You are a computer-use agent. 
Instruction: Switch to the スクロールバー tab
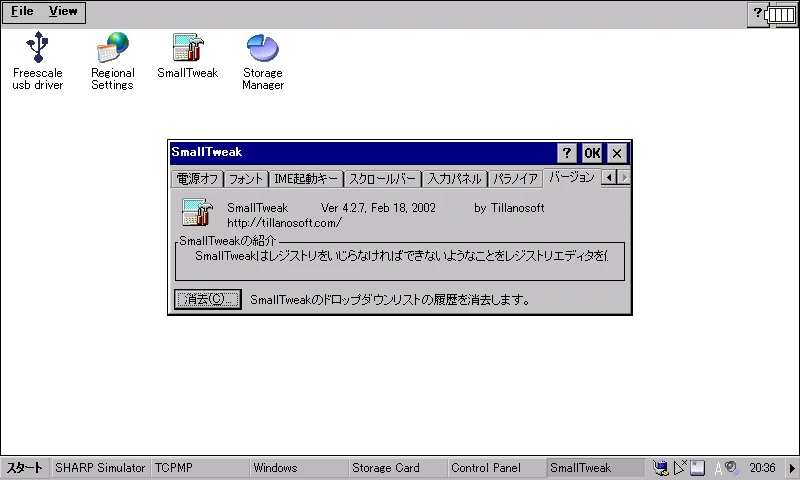382,179
